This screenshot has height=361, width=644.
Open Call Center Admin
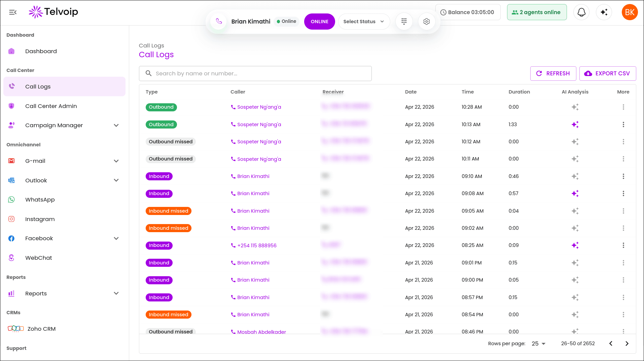click(x=64, y=106)
